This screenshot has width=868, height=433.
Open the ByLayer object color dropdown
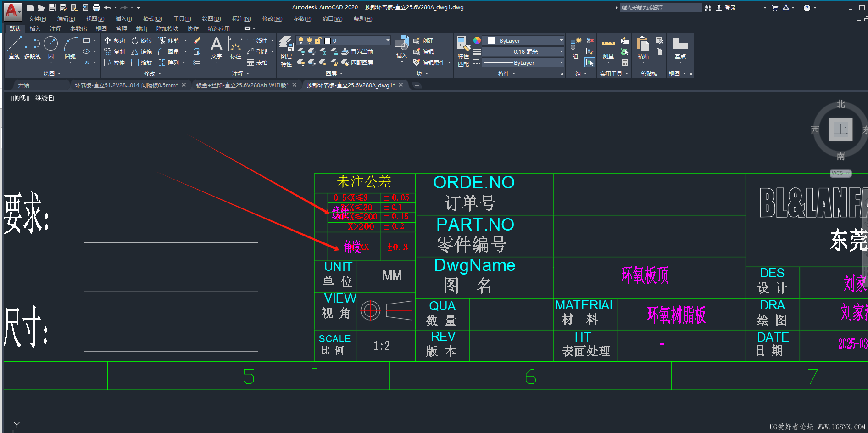(x=561, y=40)
